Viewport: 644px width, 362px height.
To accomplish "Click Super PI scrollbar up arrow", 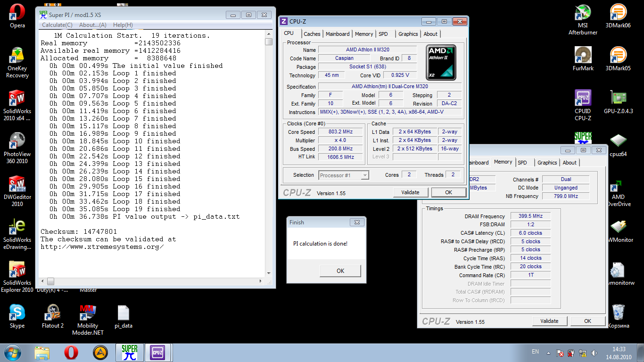I will (269, 34).
